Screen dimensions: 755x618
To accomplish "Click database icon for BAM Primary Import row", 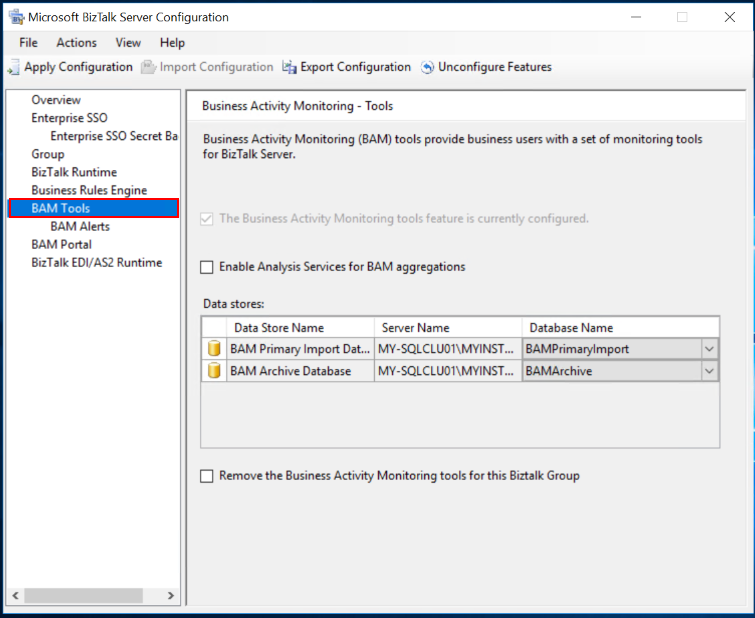I will point(214,348).
